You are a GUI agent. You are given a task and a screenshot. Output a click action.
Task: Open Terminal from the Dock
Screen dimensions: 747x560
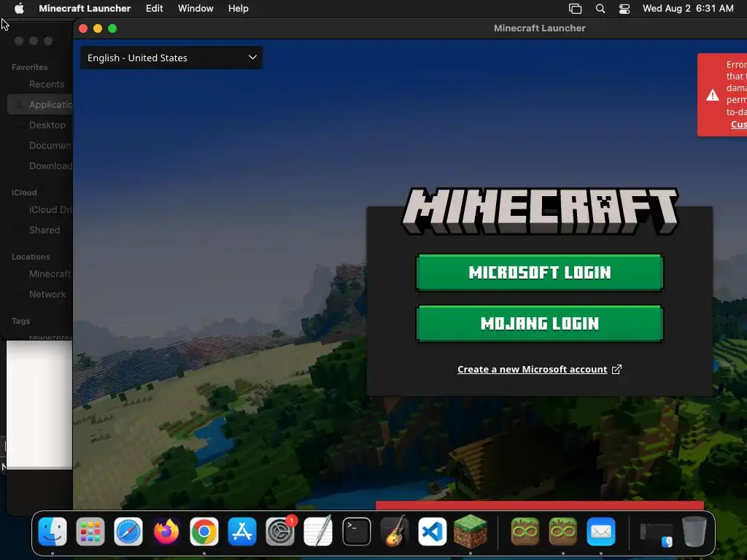click(x=356, y=532)
